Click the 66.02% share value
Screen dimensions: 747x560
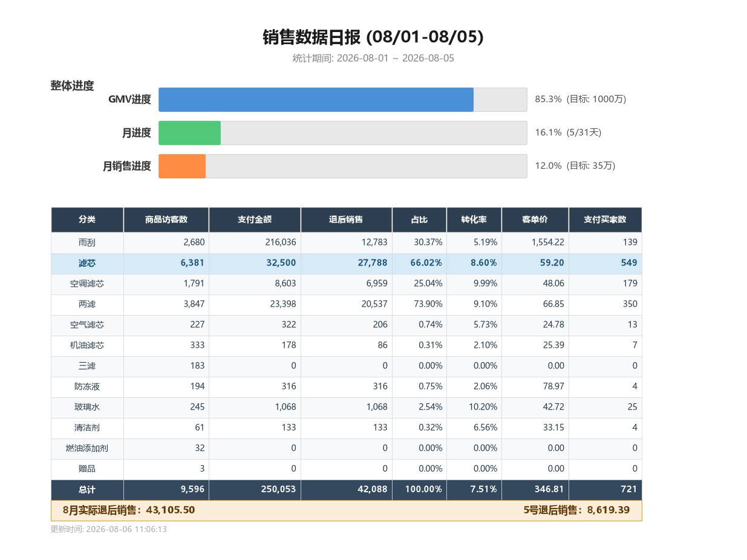[426, 263]
